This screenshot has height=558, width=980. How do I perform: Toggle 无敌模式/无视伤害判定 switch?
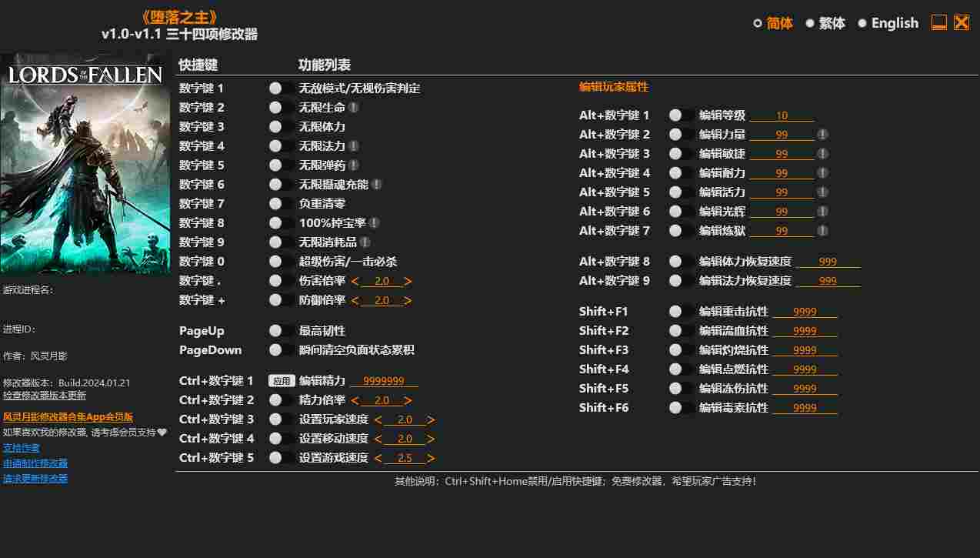(281, 89)
